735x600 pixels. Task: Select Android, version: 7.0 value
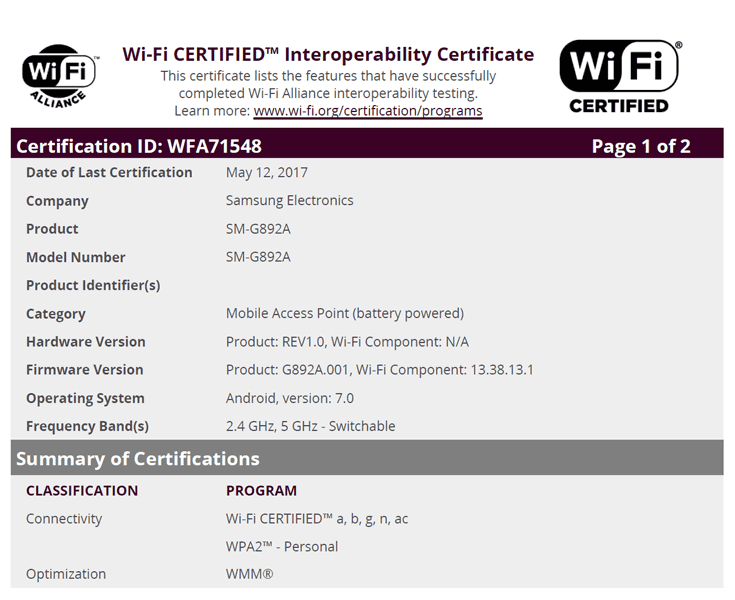(x=290, y=398)
